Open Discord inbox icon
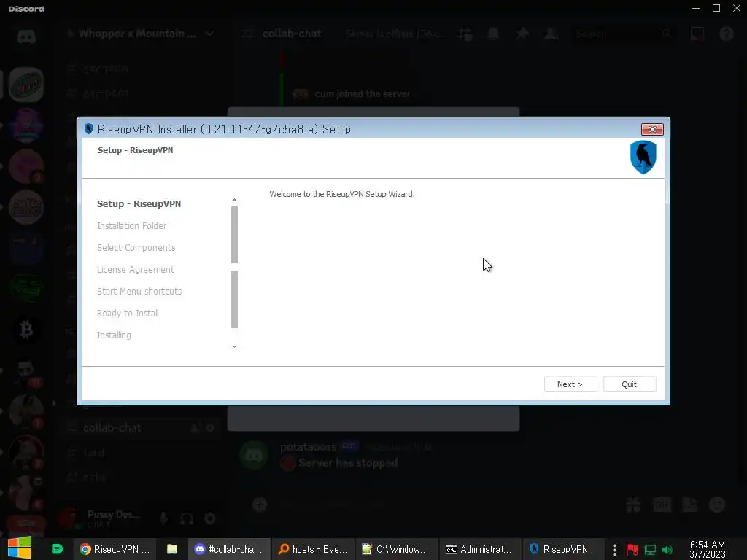The image size is (747, 560). (697, 34)
